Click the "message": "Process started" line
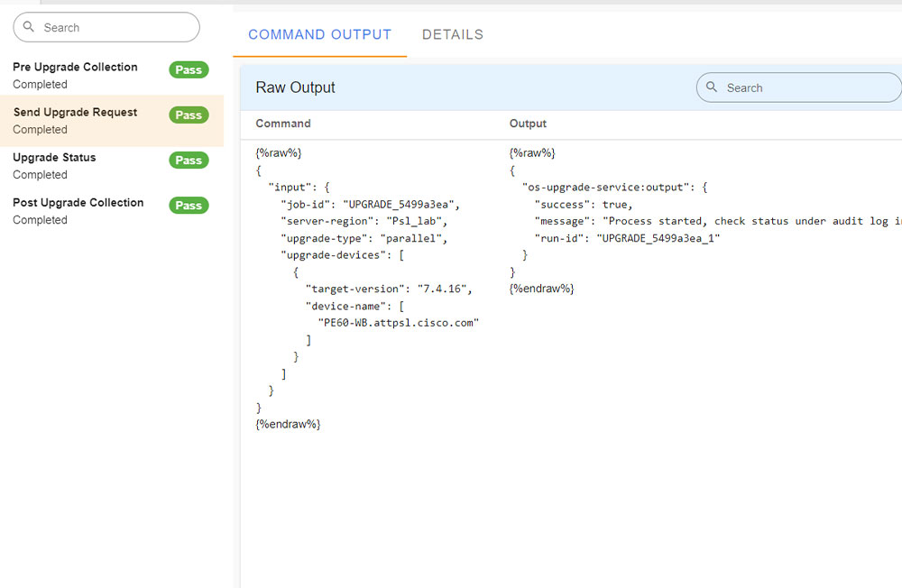902x588 pixels. coord(718,221)
